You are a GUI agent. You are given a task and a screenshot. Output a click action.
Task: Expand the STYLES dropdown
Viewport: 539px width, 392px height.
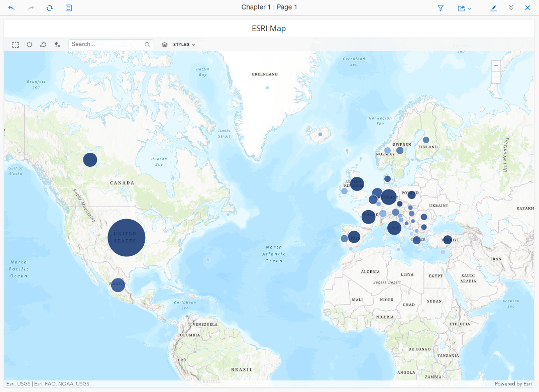(184, 45)
